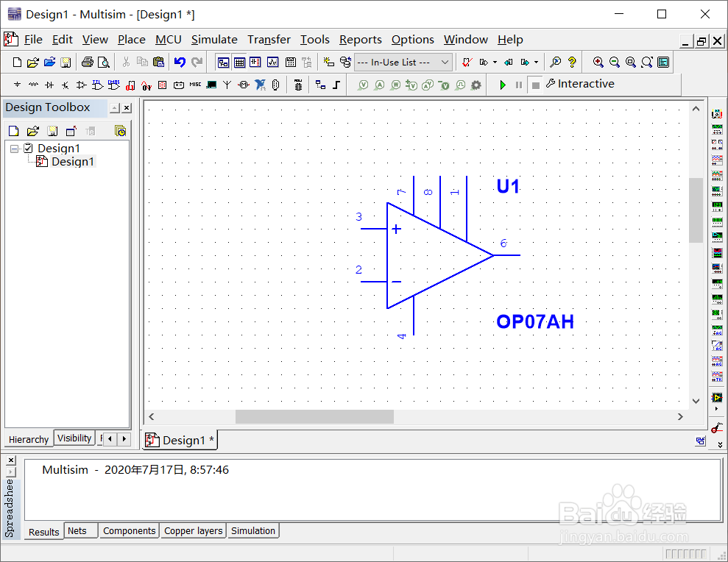728x562 pixels.
Task: Run the simulation with green play
Action: (503, 85)
